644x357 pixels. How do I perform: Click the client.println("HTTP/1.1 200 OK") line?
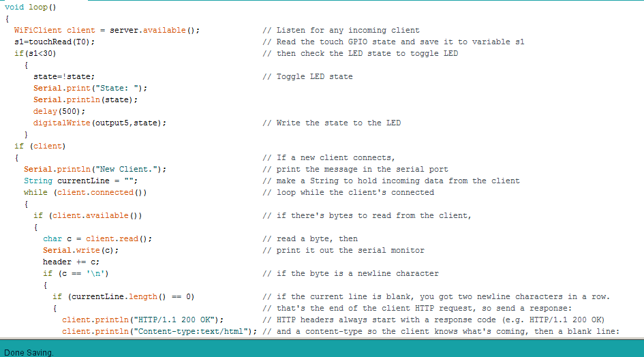point(142,320)
